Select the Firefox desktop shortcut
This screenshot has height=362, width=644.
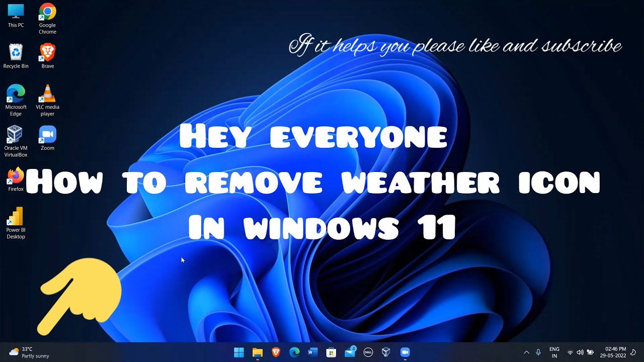16,179
